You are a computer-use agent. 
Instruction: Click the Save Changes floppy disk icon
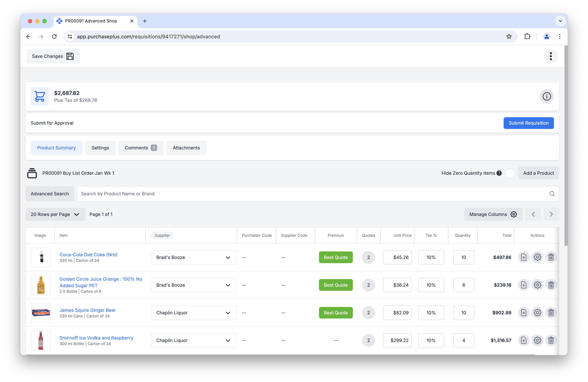(x=70, y=56)
